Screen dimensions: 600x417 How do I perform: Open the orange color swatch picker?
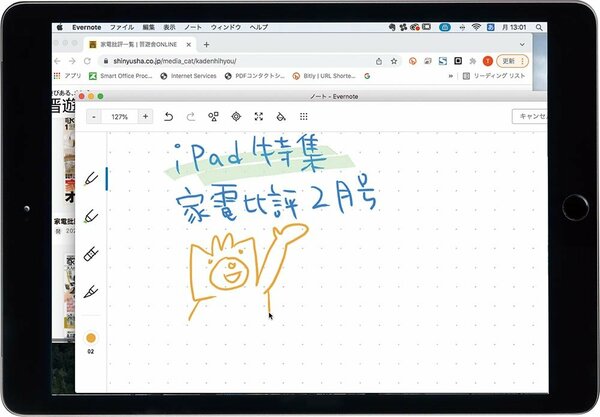pyautogui.click(x=91, y=338)
